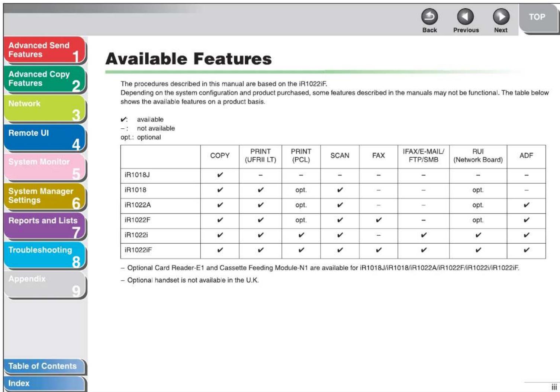The height and width of the screenshot is (392, 560).
Task: Click the sentence starting 'The procedures described'
Action: point(224,84)
